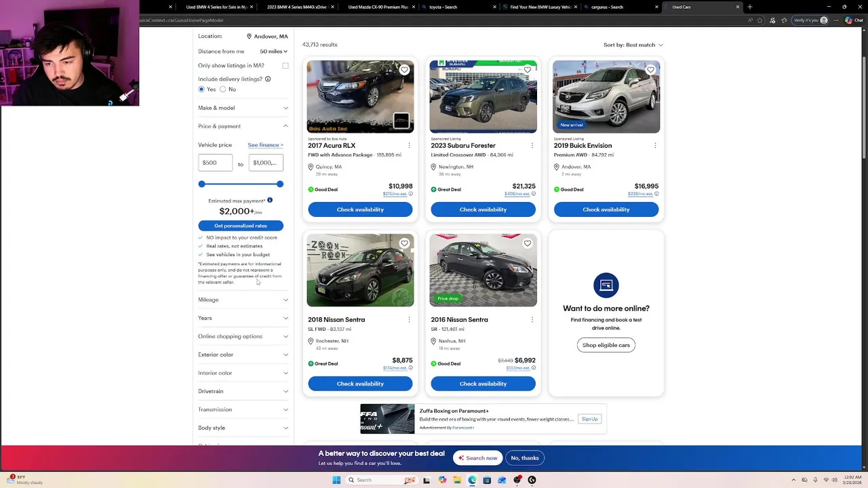Select No for include delivery listings
Viewport: 868px width, 488px height.
click(x=222, y=89)
